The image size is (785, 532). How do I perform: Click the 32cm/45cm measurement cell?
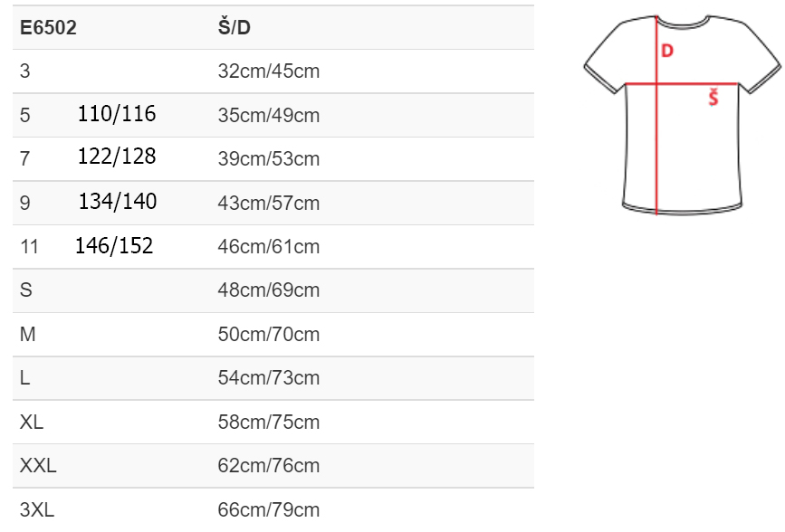click(x=269, y=71)
